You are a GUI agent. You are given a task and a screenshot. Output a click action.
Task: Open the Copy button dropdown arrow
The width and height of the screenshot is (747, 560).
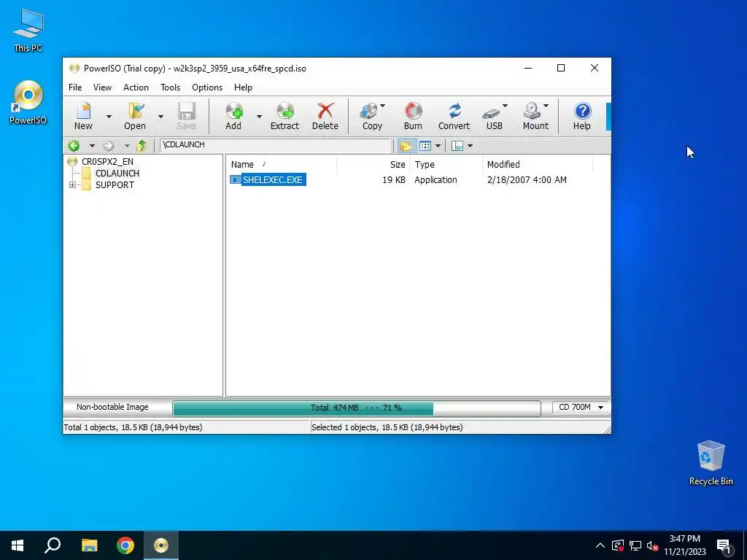(x=382, y=106)
